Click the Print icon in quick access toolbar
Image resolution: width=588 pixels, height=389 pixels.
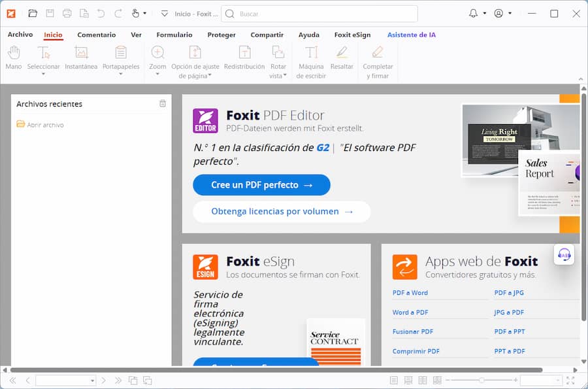(x=67, y=14)
